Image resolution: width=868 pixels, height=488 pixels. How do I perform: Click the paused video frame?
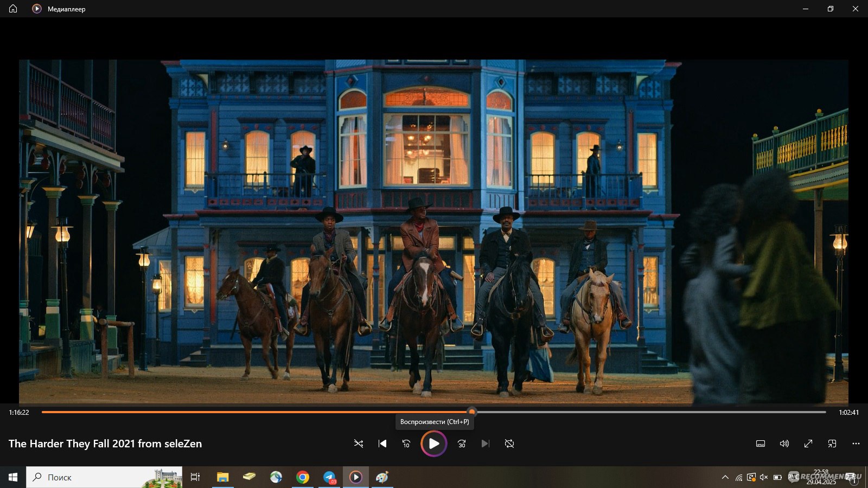[433, 232]
